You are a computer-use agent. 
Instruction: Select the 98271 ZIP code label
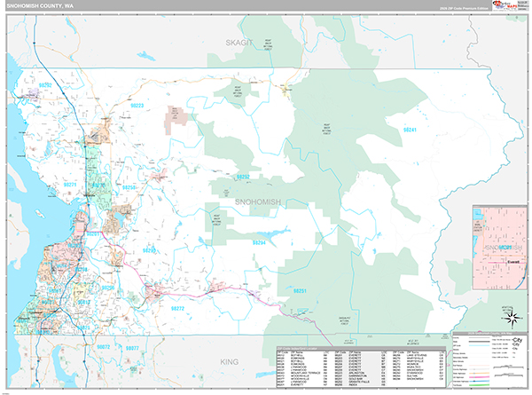pyautogui.click(x=69, y=184)
